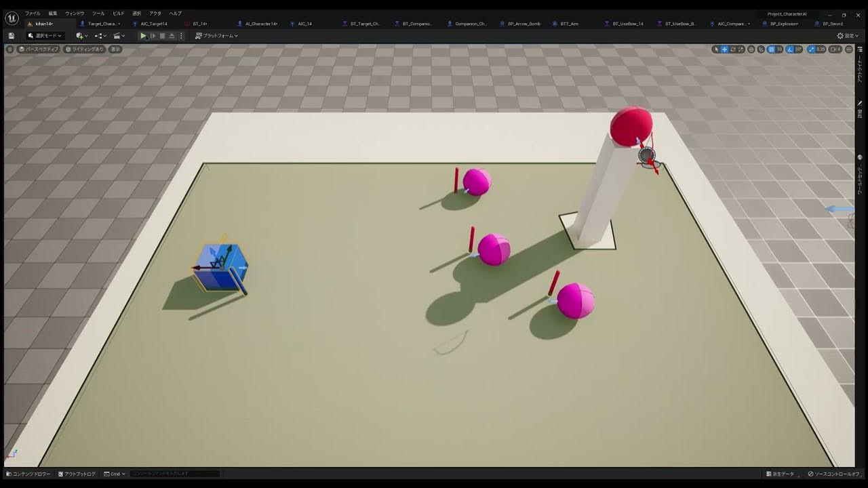Click the skip frame playback button
Image resolution: width=868 pixels, height=488 pixels.
[x=153, y=36]
